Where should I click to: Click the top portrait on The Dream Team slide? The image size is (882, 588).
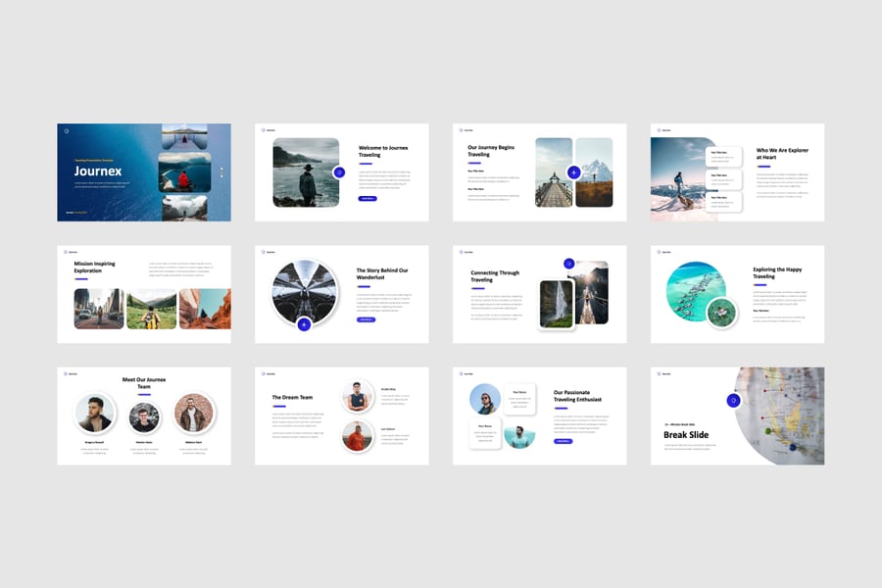[358, 396]
